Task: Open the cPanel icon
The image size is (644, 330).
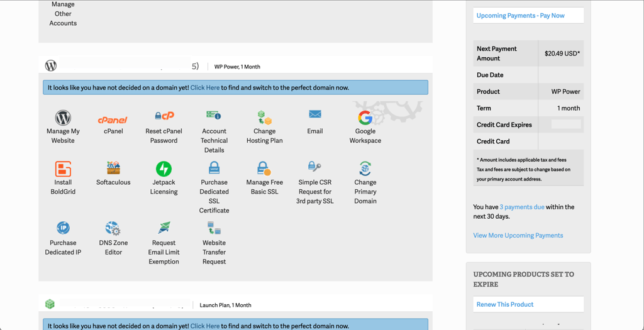Action: (x=113, y=120)
